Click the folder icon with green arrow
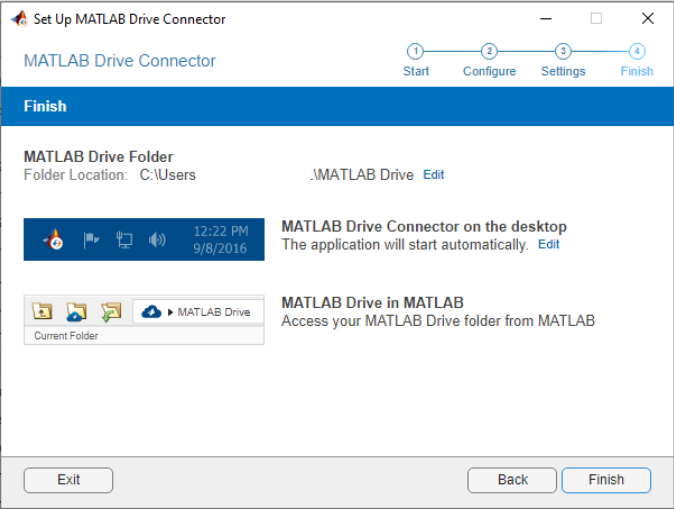 110,312
